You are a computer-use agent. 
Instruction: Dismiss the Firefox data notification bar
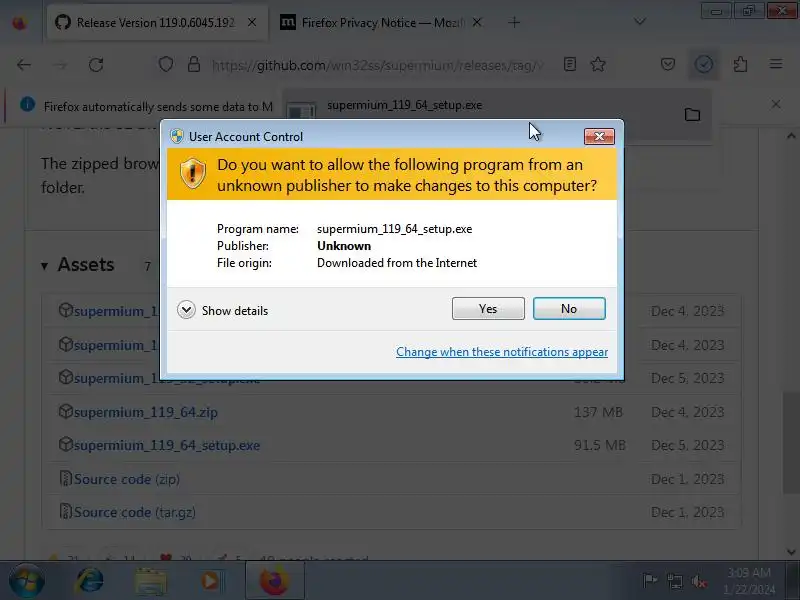(776, 104)
